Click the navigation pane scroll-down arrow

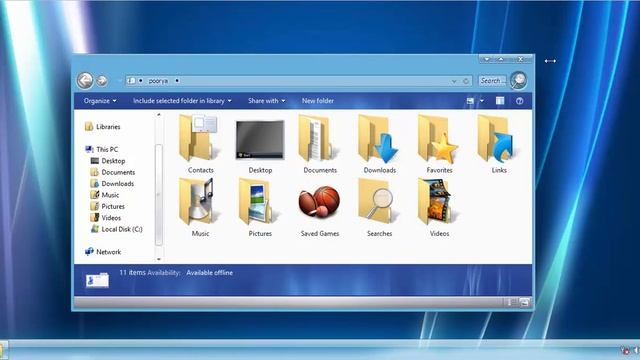pyautogui.click(x=159, y=259)
